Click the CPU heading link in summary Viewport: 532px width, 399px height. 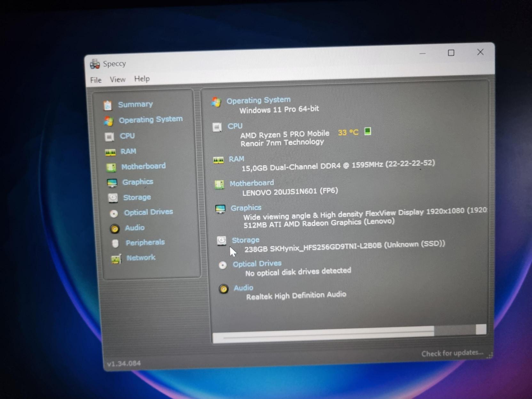(235, 126)
